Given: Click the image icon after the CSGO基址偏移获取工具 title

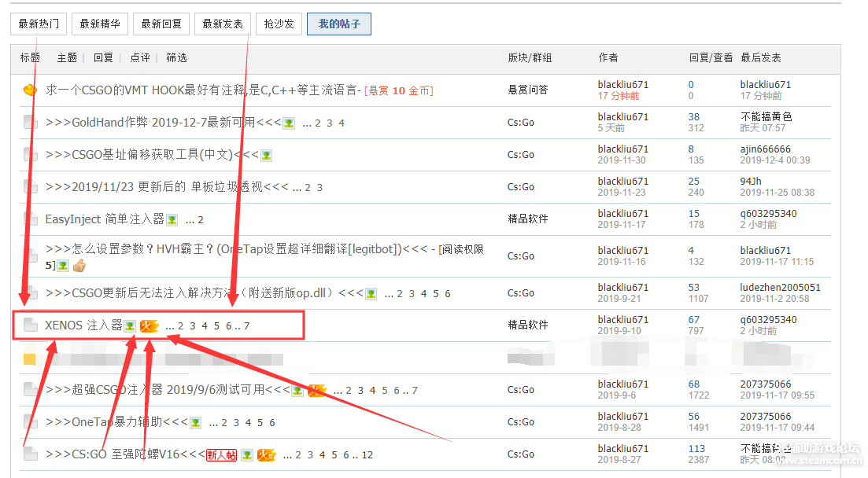Looking at the screenshot, I should 267,155.
